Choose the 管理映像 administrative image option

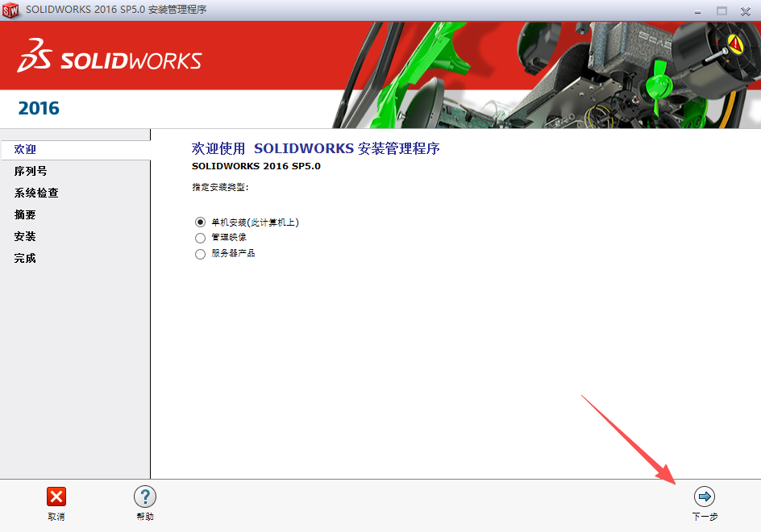199,238
